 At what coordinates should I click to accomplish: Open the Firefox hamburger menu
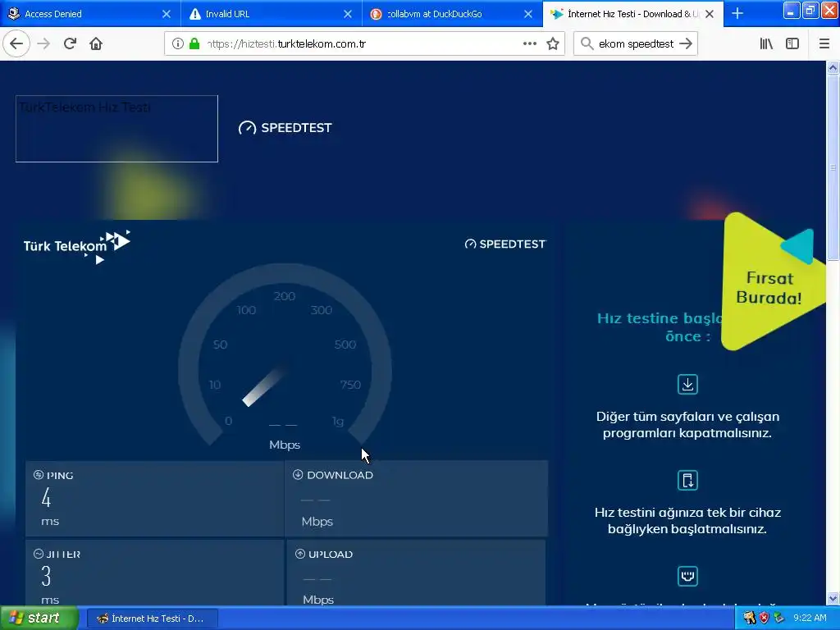coord(824,44)
